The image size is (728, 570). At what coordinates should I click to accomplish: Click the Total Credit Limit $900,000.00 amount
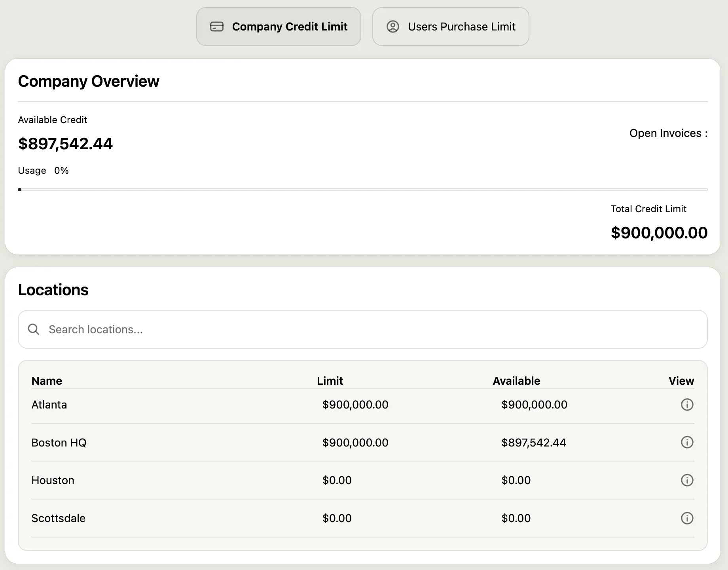click(659, 233)
